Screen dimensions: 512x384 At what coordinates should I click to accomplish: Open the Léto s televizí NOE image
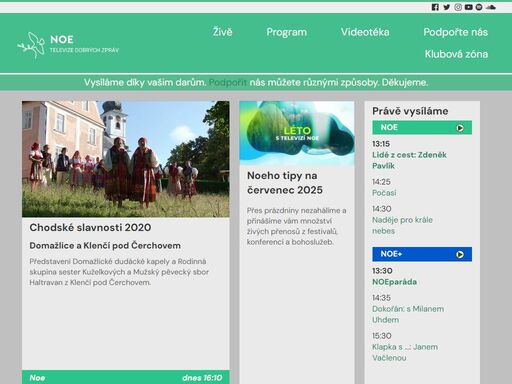pyautogui.click(x=297, y=133)
